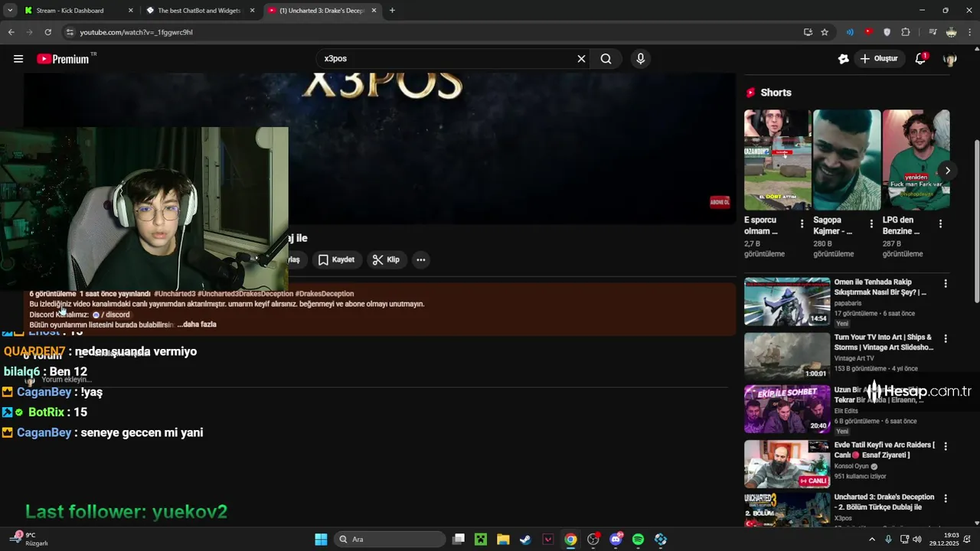Open Chrome media control button
This screenshot has height=551, width=980.
pos(933,32)
